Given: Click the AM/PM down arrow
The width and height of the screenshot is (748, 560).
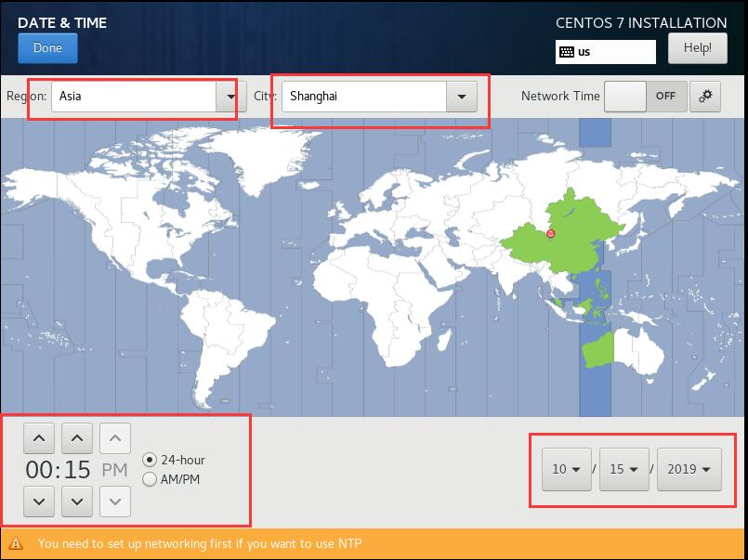Looking at the screenshot, I should point(114,501).
